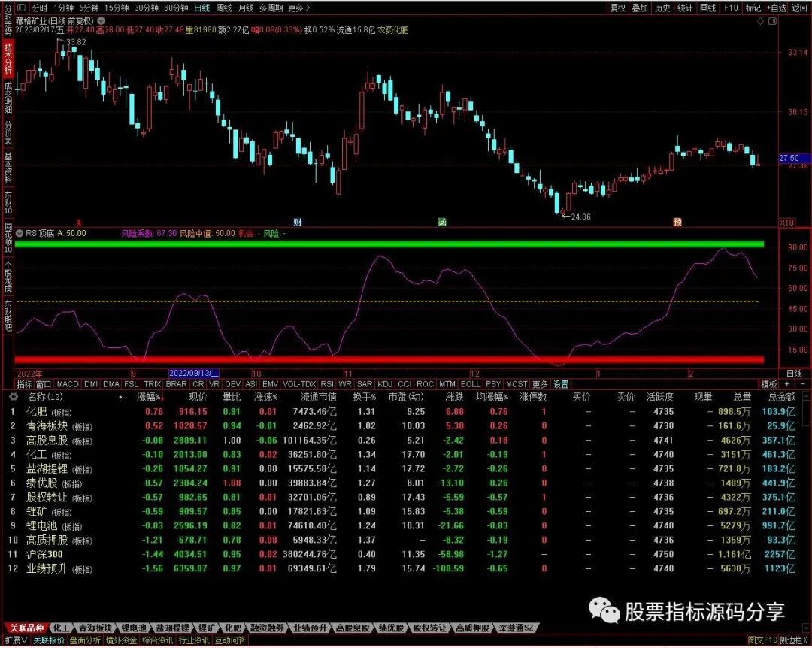This screenshot has height=648, width=812.
Task: Switch to the 分时 period
Action: click(x=40, y=8)
